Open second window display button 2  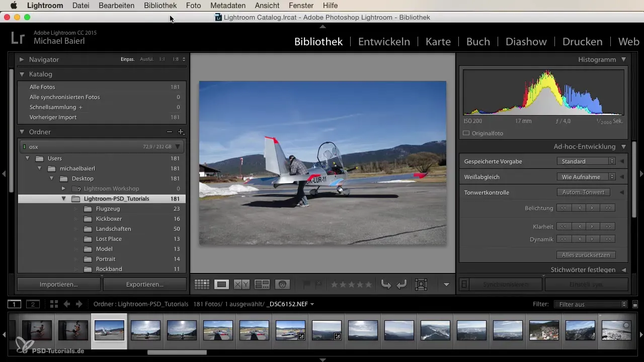pos(33,304)
